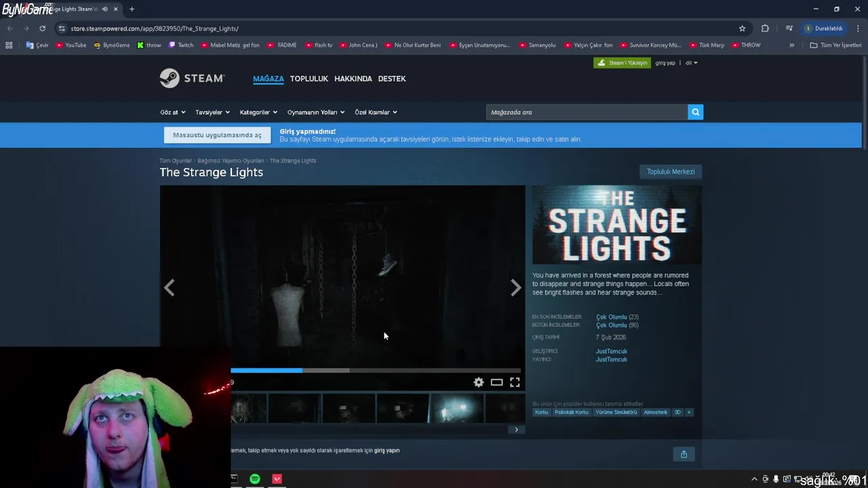Open the Çevir translate bookmark
Screen dimensions: 868x488
pos(37,45)
